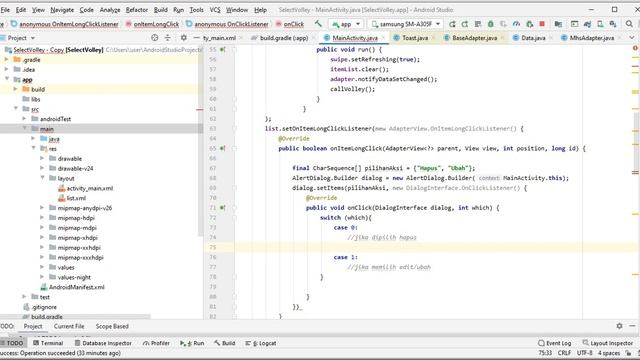Click the red Stop button in toolbar
The width and height of the screenshot is (640, 360).
(x=542, y=24)
